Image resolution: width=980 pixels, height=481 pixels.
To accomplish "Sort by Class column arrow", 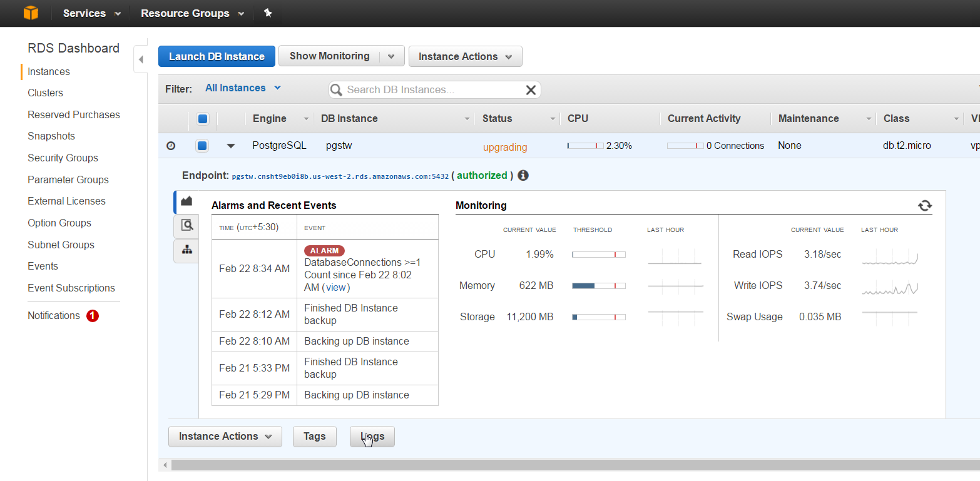I will [x=956, y=119].
